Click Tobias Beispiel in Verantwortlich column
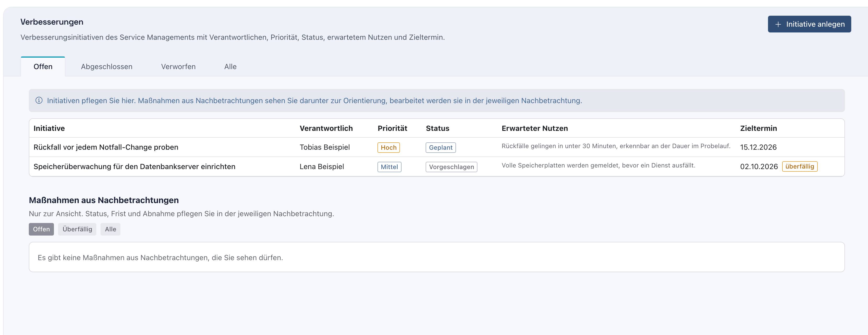868x335 pixels. pyautogui.click(x=325, y=147)
